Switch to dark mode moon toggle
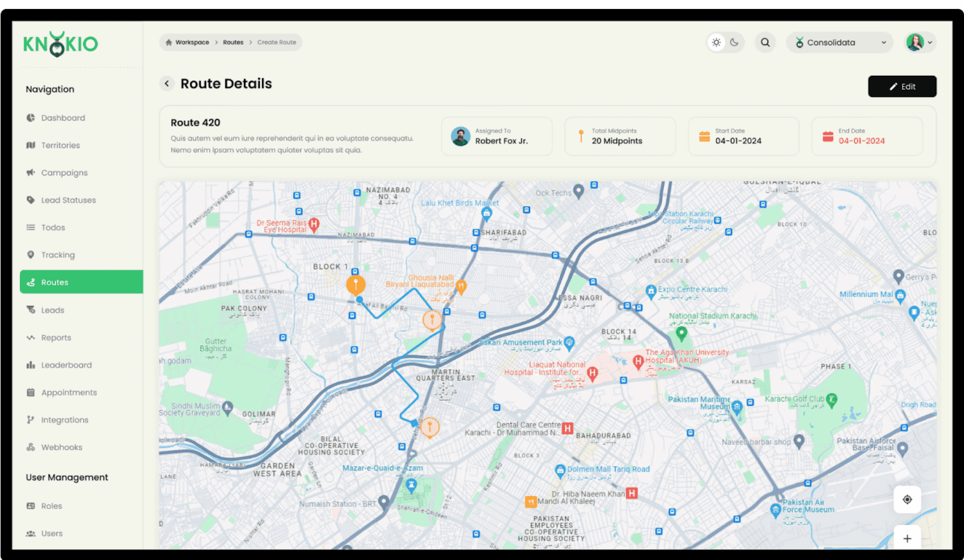Screen dimensions: 964x560 click(x=734, y=42)
